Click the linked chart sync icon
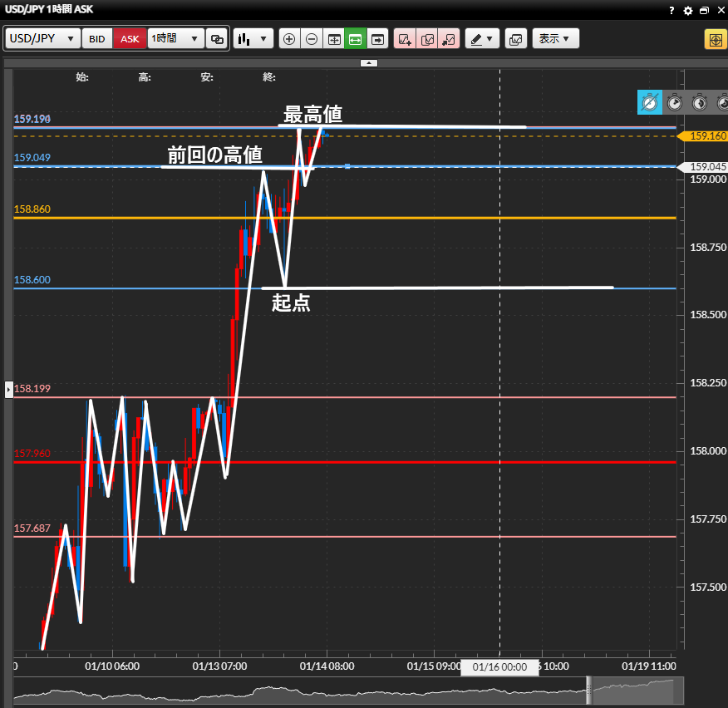The image size is (728, 708). point(217,39)
